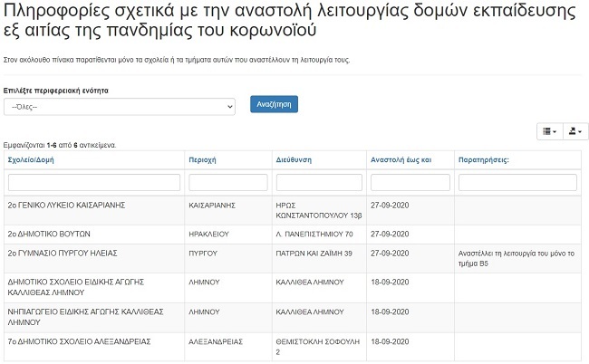The width and height of the screenshot is (589, 364).
Task: Click the Αναστολή έως και filter field
Action: point(410,182)
